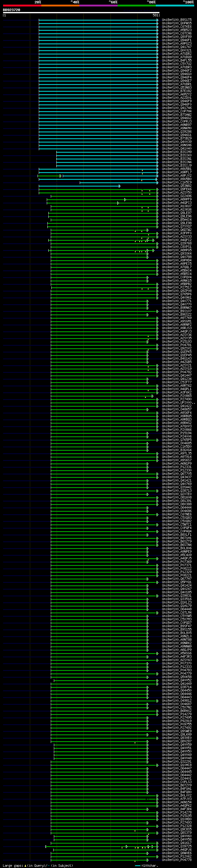Click hit UniRef100_A6MZY2
The height and width of the screenshot is (868, 197).
tap(177, 94)
